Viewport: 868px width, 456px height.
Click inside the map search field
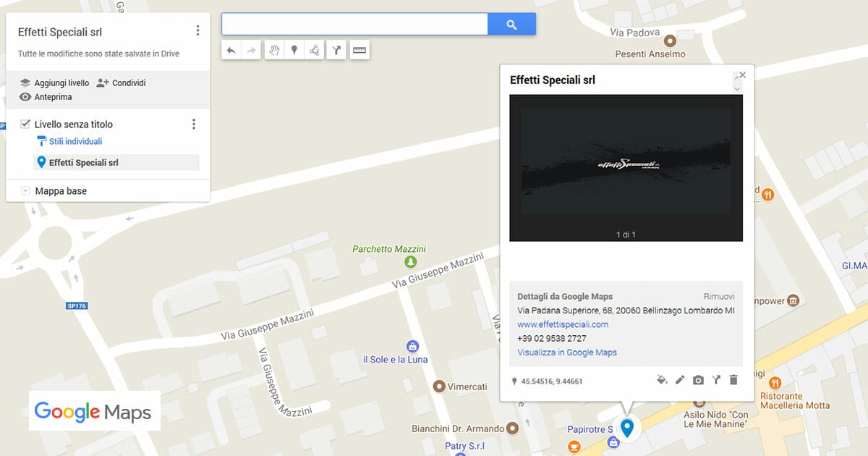pyautogui.click(x=354, y=25)
